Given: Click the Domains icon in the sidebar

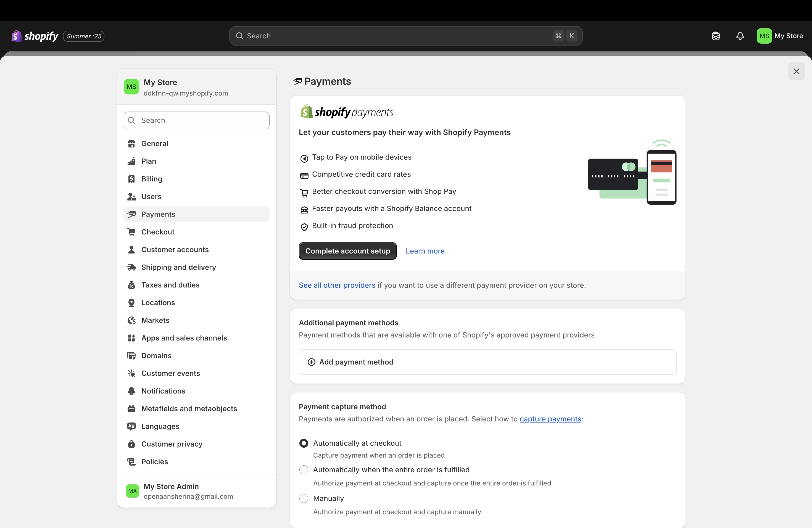Looking at the screenshot, I should [131, 356].
